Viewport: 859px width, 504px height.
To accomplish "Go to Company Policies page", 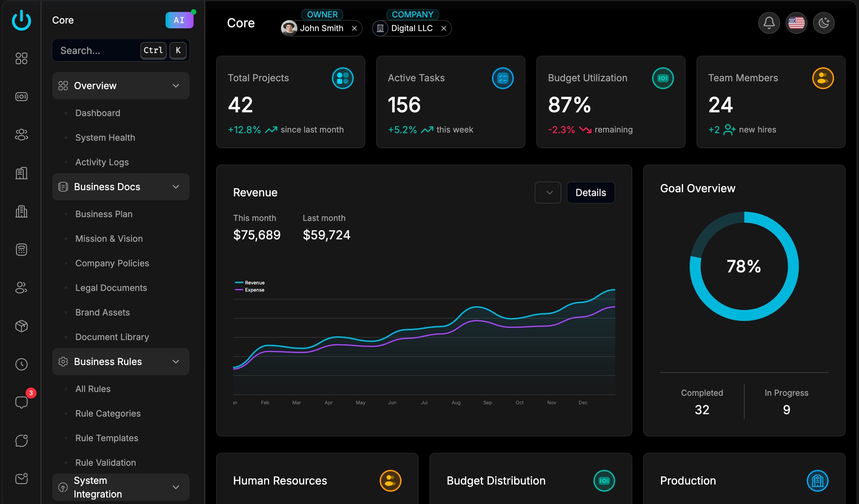I will (112, 263).
